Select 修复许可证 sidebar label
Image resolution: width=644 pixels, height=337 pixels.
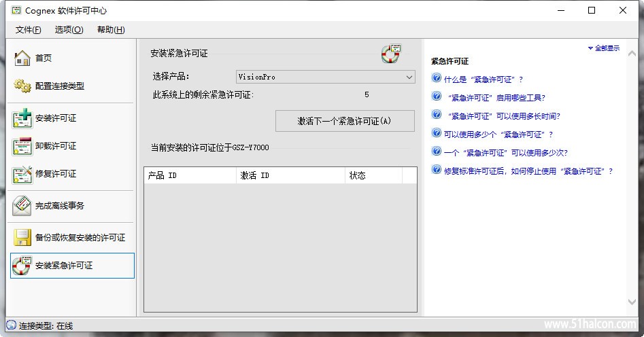pos(56,174)
